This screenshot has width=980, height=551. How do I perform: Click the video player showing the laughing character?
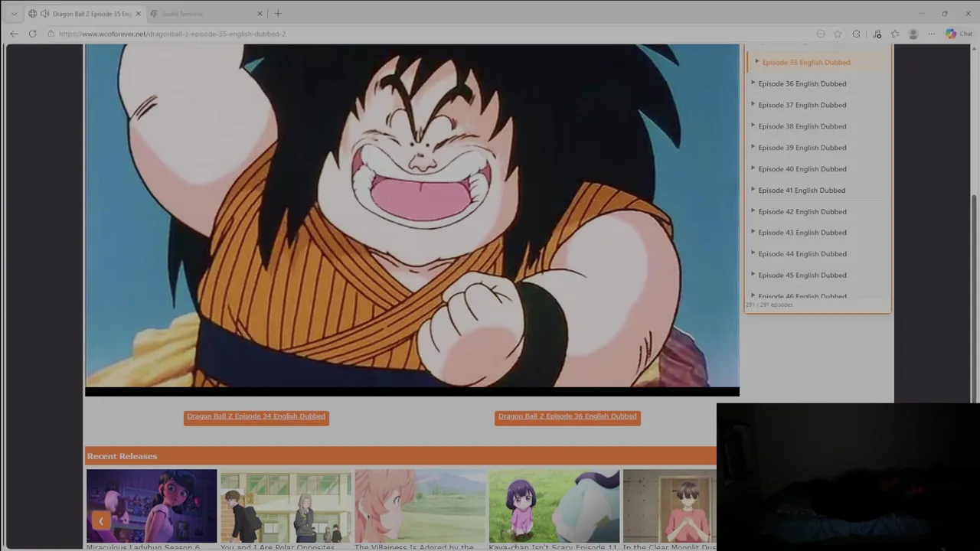[x=412, y=220]
